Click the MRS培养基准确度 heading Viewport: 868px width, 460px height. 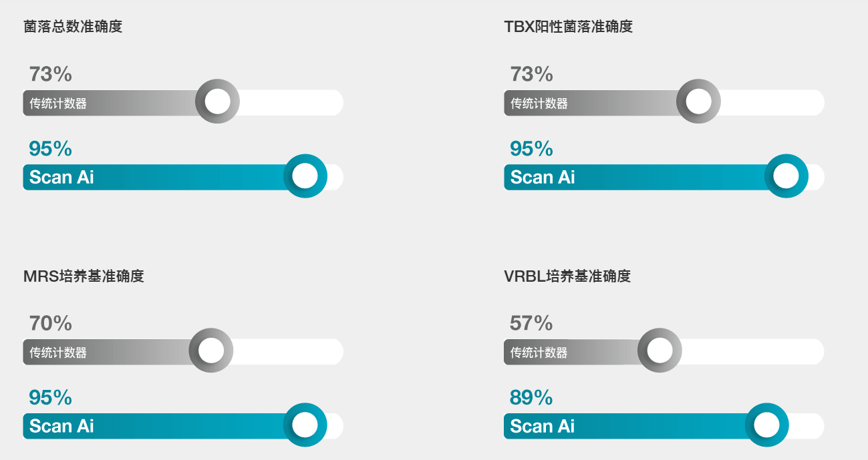pyautogui.click(x=84, y=276)
